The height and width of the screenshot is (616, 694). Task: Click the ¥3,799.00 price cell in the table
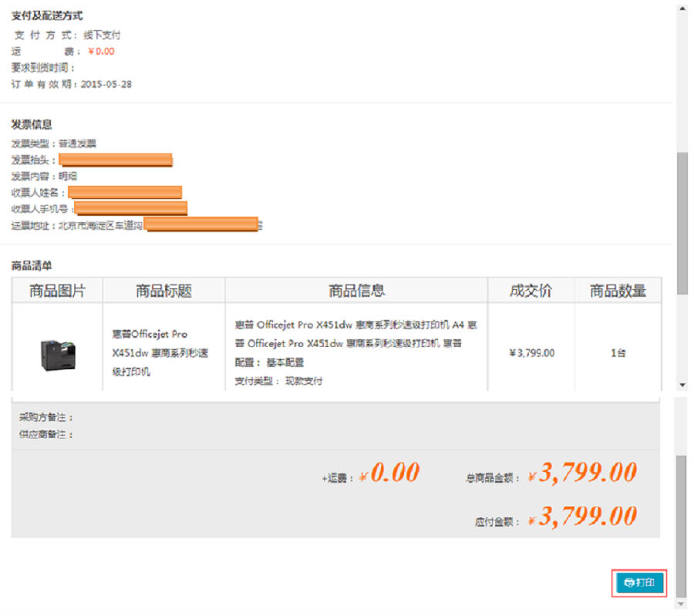[x=531, y=353]
